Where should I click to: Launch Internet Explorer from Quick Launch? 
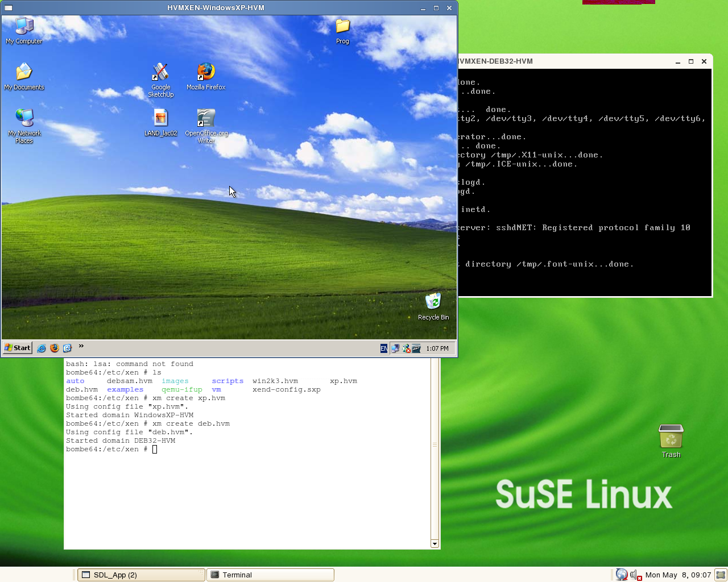click(42, 348)
